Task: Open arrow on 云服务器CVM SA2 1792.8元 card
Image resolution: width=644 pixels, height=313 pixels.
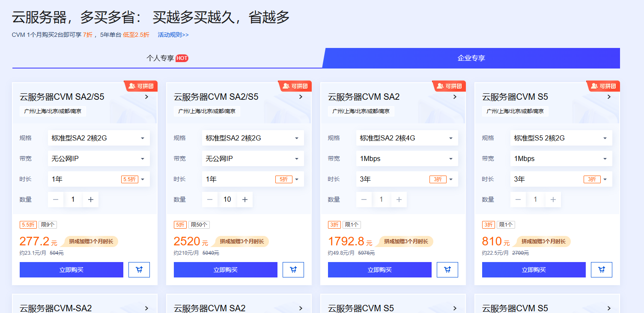Action: tap(455, 97)
